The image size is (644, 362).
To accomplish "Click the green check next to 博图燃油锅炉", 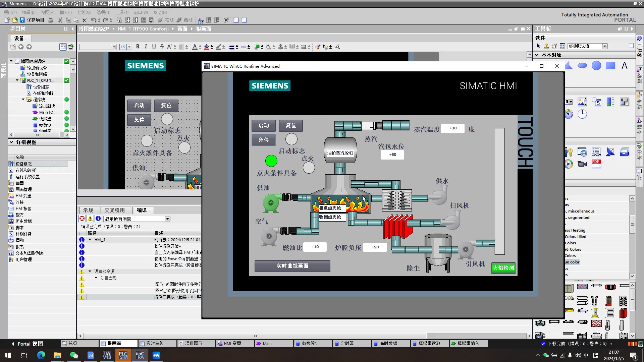I will pos(67,61).
